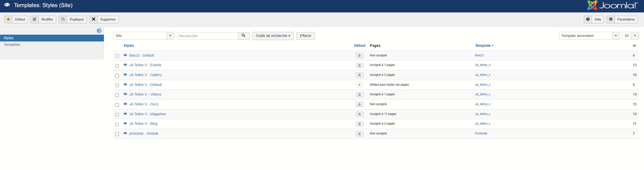Click the eye icon beside Templates: Styles title

7,5
